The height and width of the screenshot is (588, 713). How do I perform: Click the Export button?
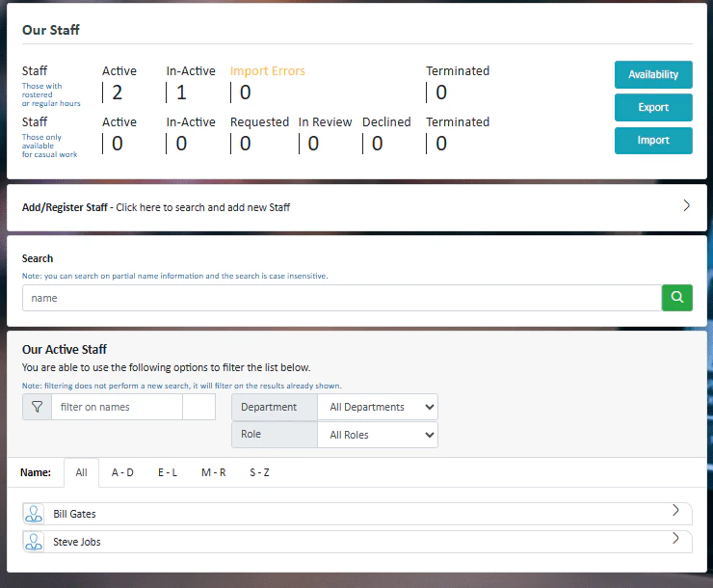click(653, 107)
